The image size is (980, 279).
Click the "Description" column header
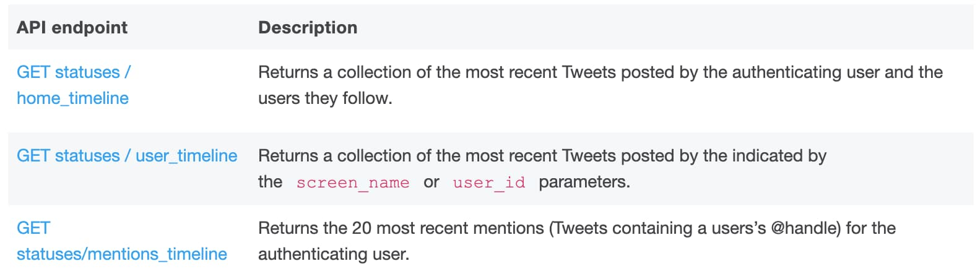tap(308, 28)
